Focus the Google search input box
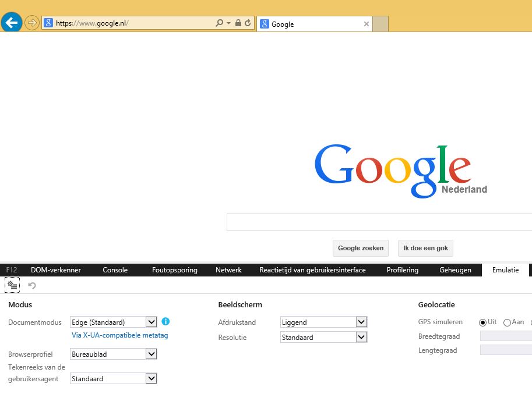The width and height of the screenshot is (532, 408). (379, 222)
